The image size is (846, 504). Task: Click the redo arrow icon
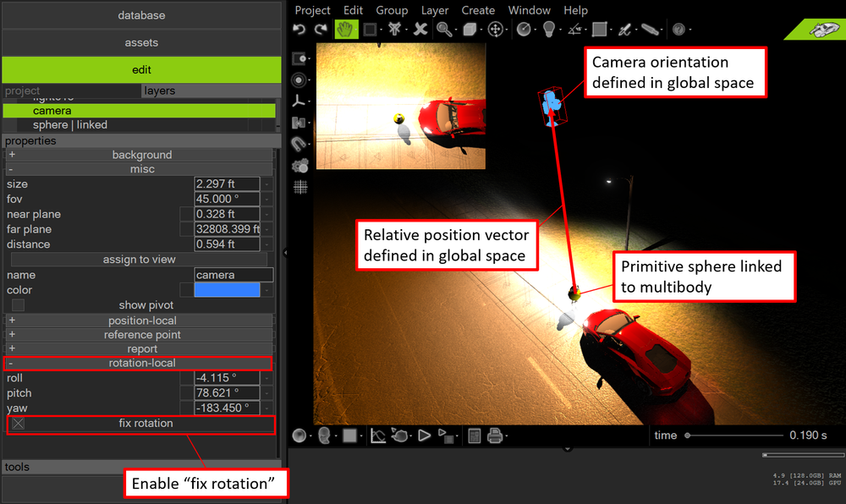[321, 29]
